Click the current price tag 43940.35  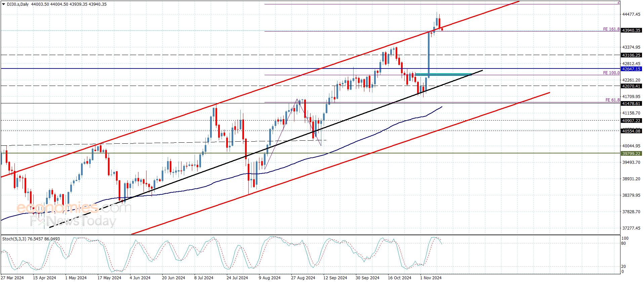point(631,30)
